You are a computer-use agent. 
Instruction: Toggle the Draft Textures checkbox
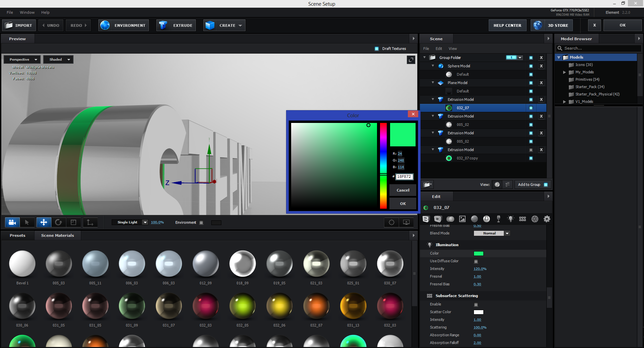click(377, 49)
